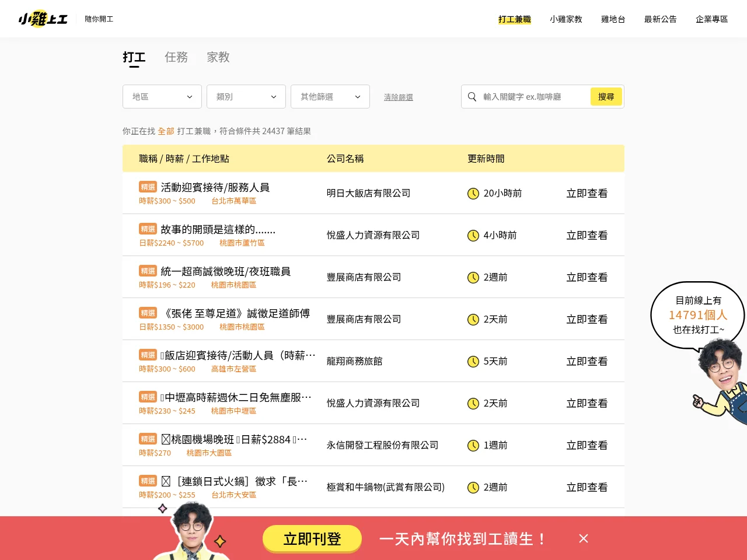This screenshot has height=560, width=747.
Task: Open 最新公告 in top navigation
Action: [x=661, y=19]
